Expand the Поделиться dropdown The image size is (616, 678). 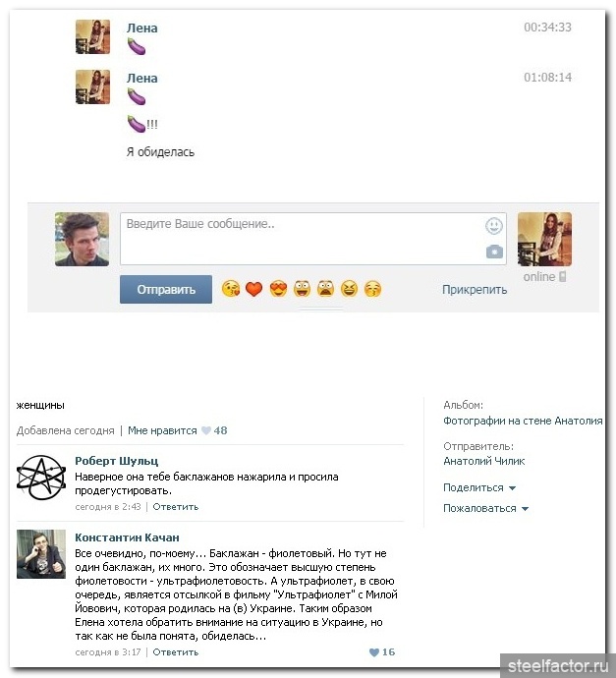coord(479,487)
